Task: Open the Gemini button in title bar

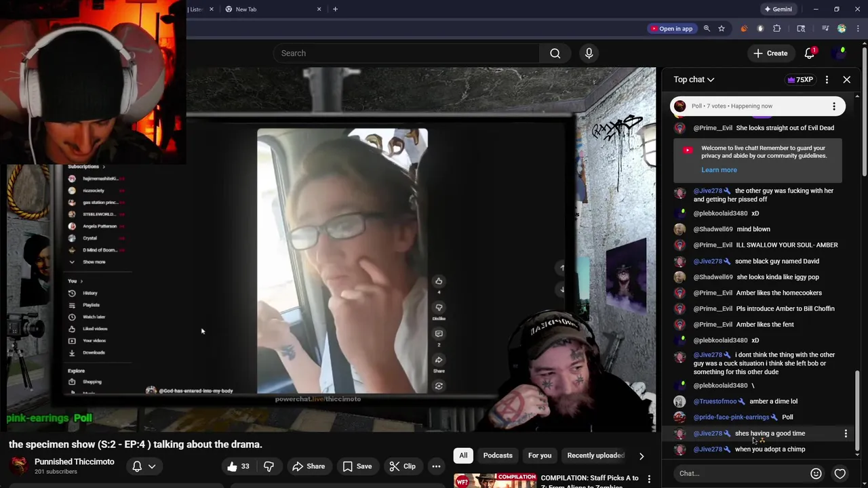Action: [x=778, y=9]
